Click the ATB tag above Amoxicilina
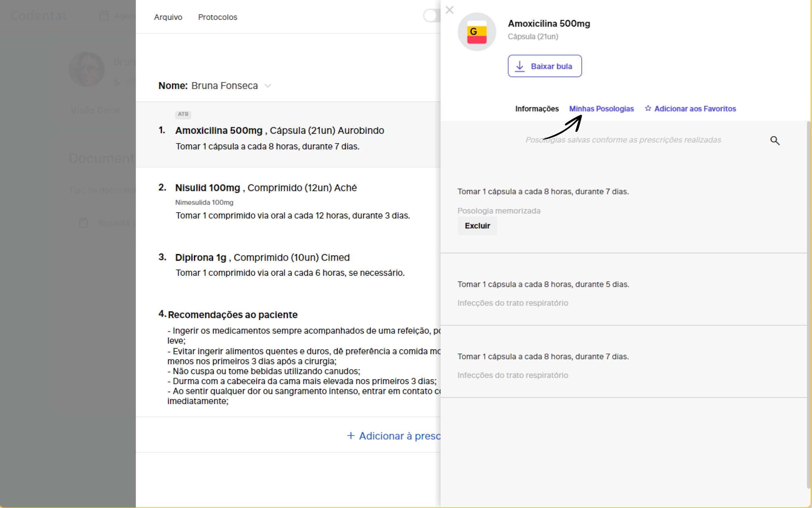812x508 pixels. click(183, 114)
